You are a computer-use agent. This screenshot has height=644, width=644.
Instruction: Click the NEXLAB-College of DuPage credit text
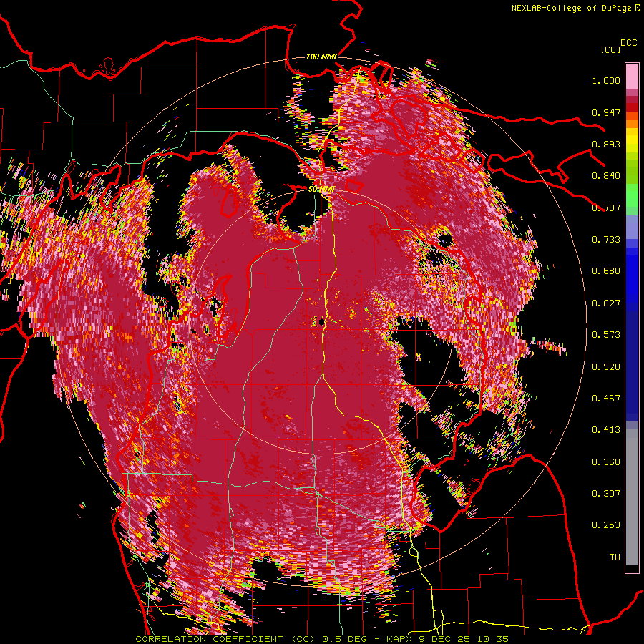coord(571,8)
